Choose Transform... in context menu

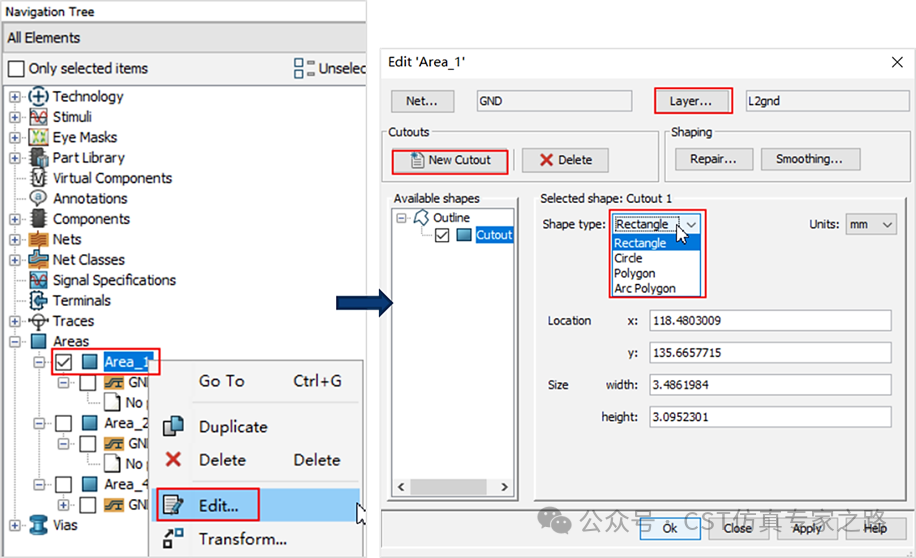[242, 539]
